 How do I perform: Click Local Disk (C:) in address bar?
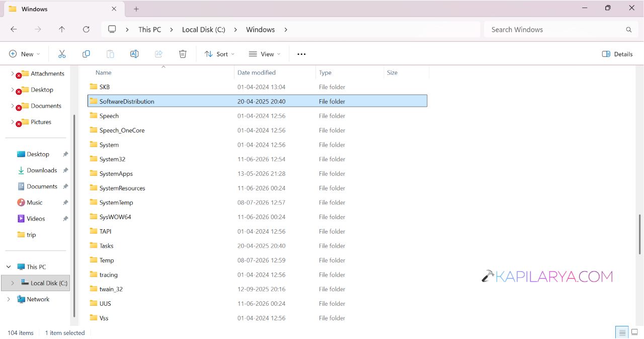[204, 30]
